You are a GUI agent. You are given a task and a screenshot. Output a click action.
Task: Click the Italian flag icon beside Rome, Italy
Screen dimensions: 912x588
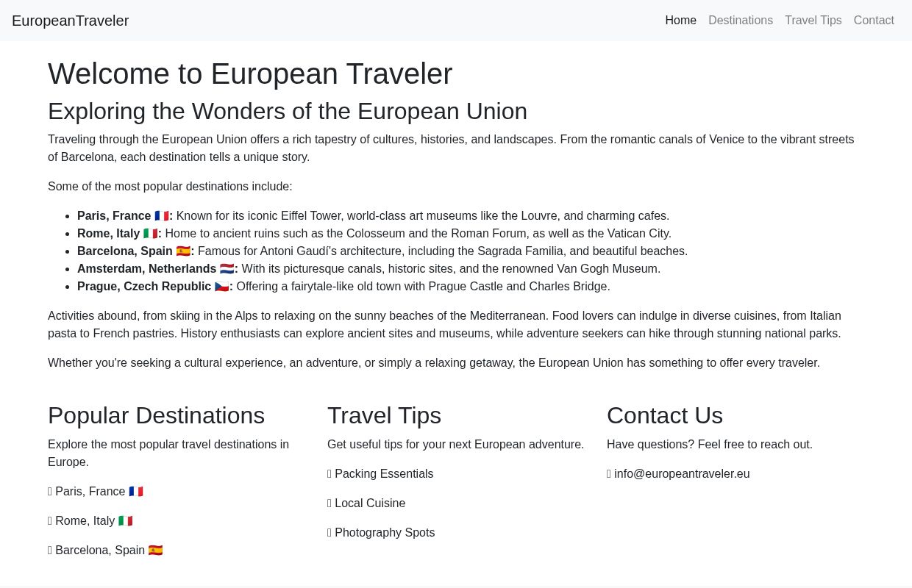pos(151,233)
